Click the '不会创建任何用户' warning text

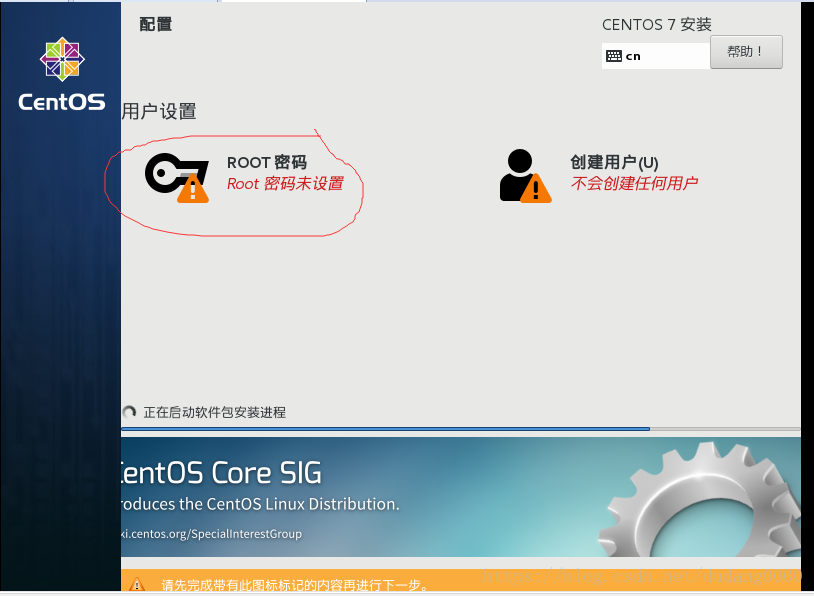coord(634,183)
